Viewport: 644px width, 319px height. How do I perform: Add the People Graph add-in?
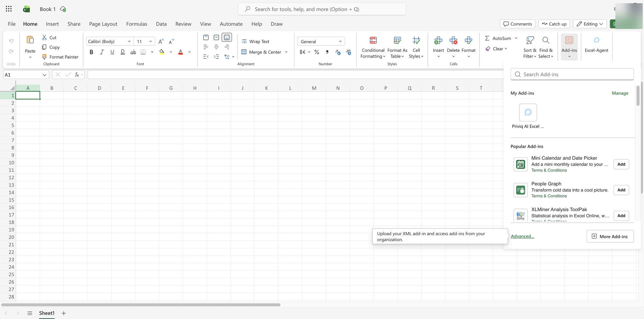621,190
